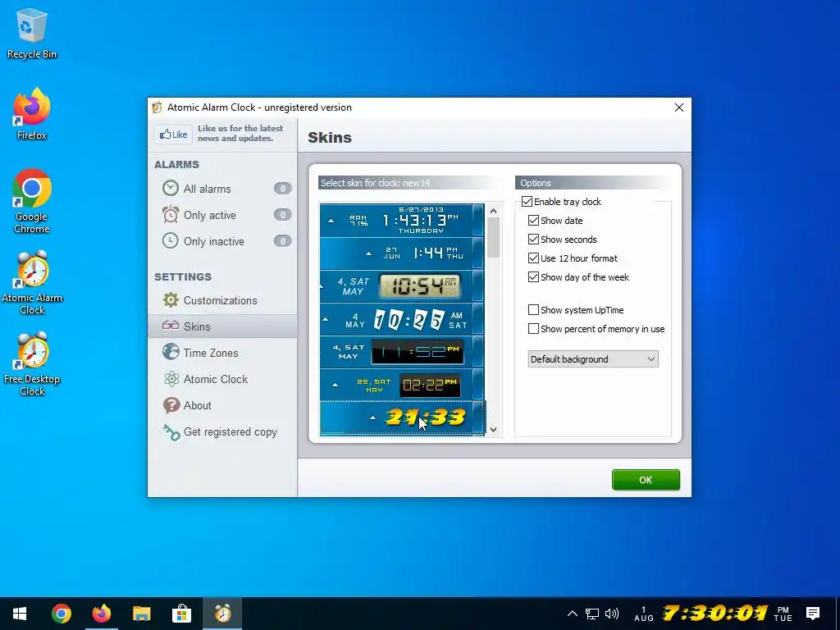Click the All alarms clock icon
Image resolution: width=840 pixels, height=630 pixels.
[171, 188]
